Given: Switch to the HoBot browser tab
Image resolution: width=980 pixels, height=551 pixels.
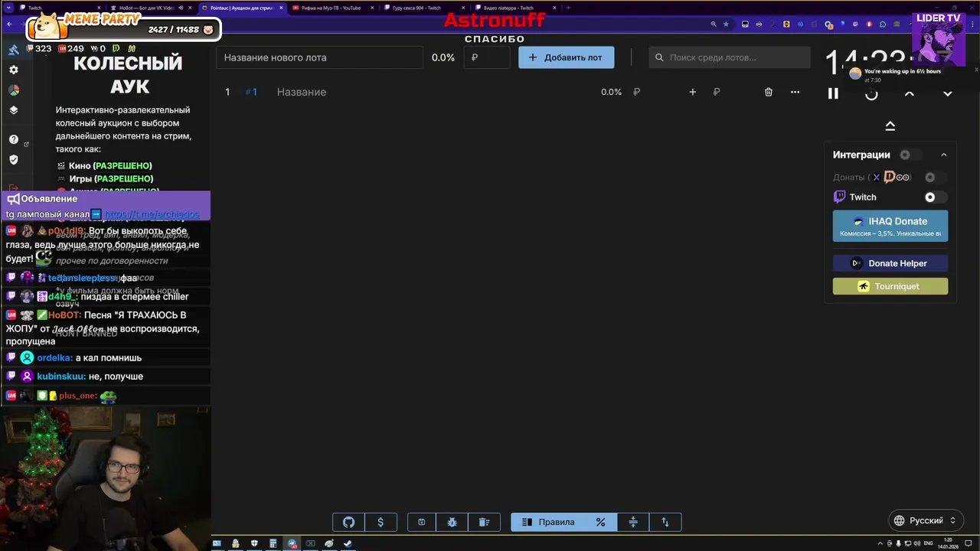Looking at the screenshot, I should click(151, 8).
